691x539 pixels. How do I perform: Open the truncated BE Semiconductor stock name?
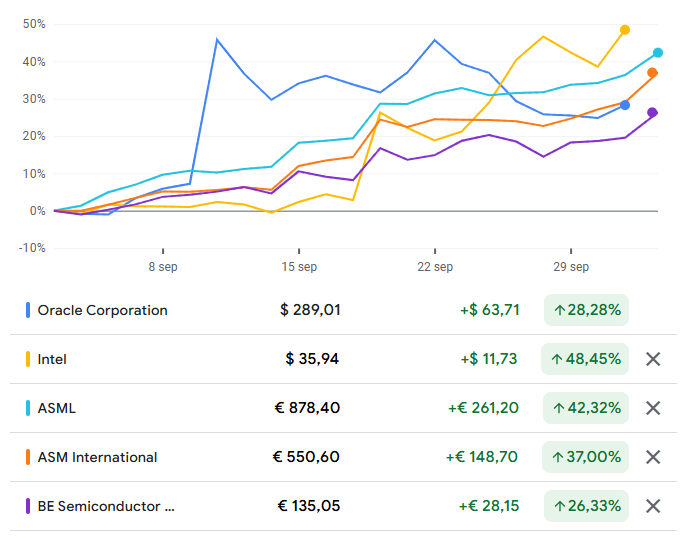point(106,506)
